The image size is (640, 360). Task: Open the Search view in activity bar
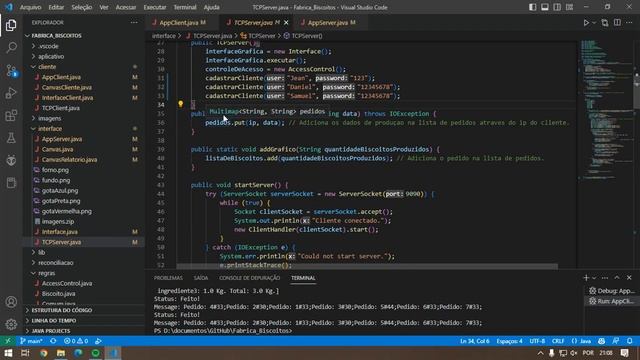(11, 48)
